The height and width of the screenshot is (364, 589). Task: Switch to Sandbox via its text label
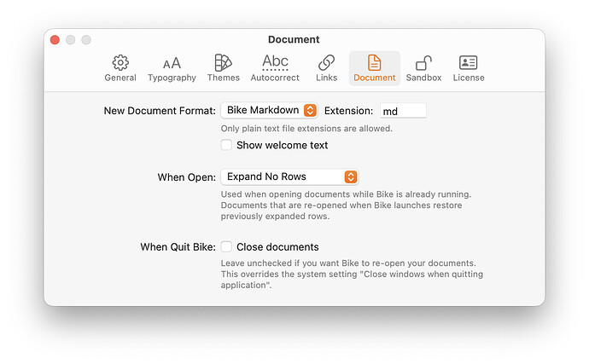click(423, 78)
